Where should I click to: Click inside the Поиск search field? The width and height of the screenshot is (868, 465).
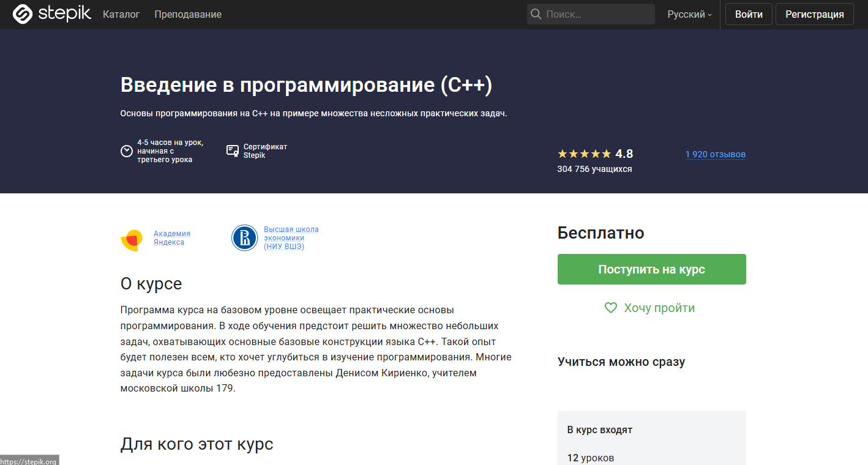click(x=591, y=13)
